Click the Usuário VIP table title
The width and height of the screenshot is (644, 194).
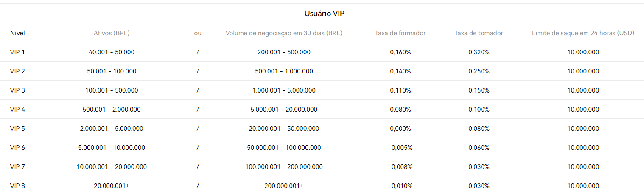pyautogui.click(x=324, y=14)
